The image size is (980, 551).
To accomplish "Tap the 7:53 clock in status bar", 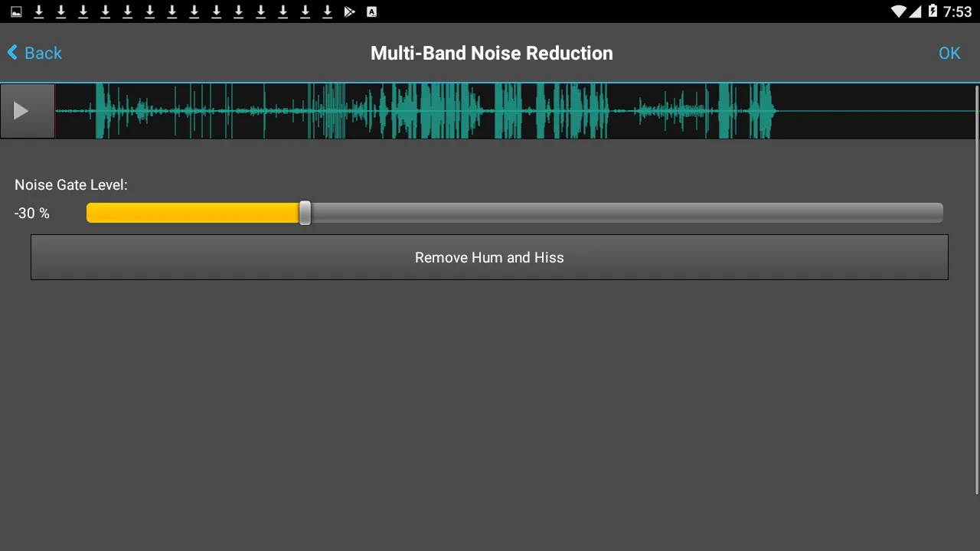I will (x=958, y=11).
